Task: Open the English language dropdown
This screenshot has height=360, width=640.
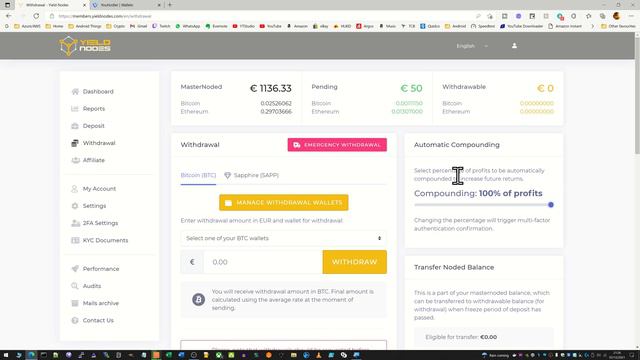Action: [472, 46]
